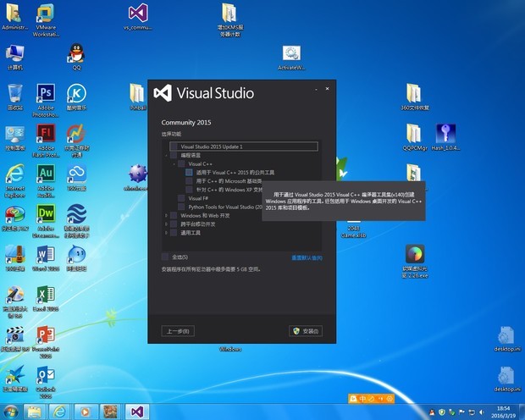The height and width of the screenshot is (420, 525).
Task: Open Excel 2016 desktop shortcut
Action: click(46, 298)
